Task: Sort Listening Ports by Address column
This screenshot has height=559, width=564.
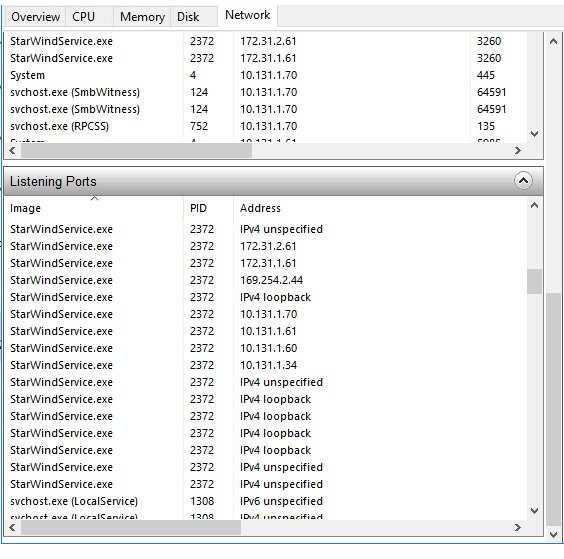Action: point(379,208)
